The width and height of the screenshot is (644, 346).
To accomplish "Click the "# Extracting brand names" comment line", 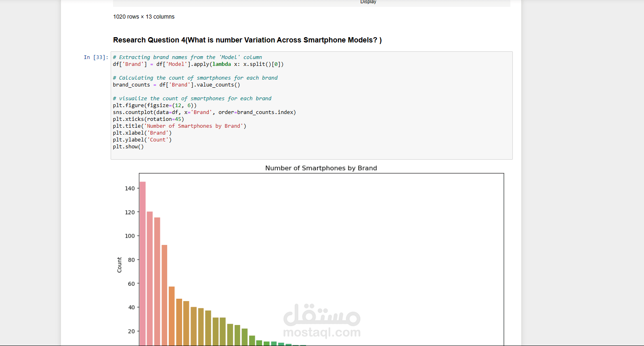I will 187,57.
